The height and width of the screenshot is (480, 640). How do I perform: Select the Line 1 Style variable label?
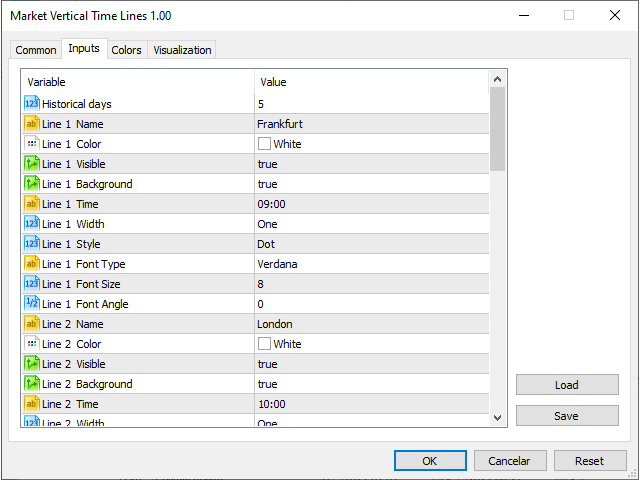(71, 244)
